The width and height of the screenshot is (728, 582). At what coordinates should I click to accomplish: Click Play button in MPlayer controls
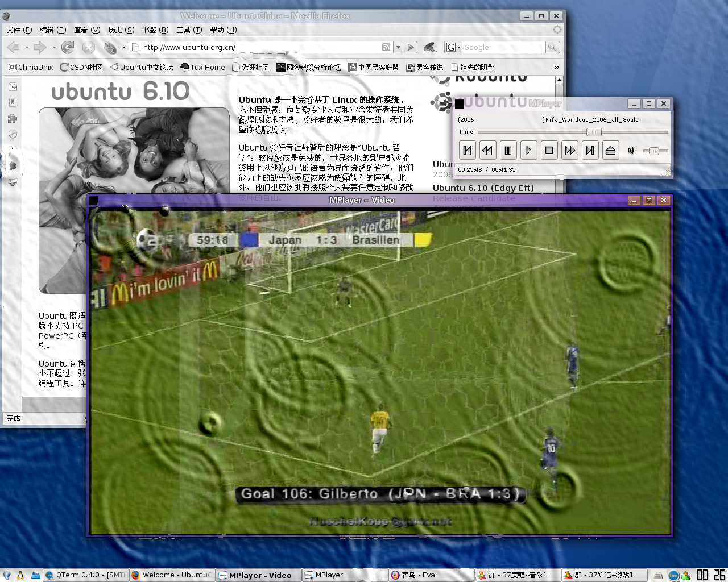(528, 150)
